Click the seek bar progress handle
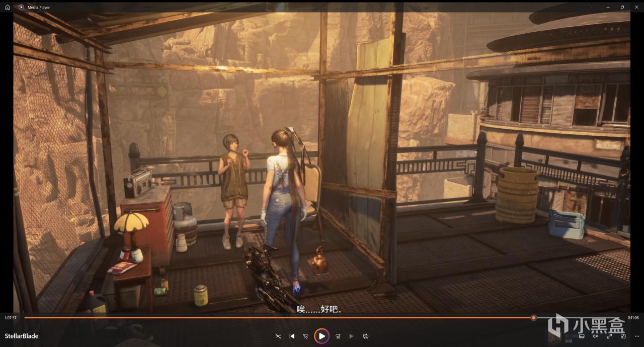 point(534,318)
